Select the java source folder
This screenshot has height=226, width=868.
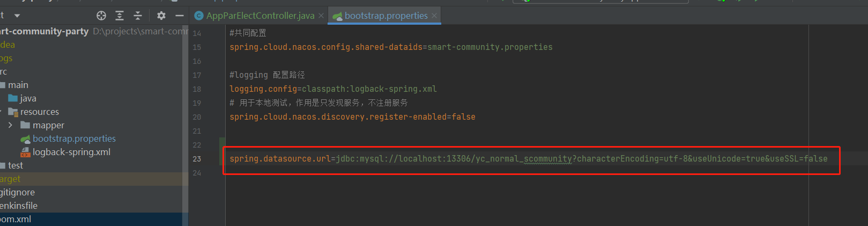tap(28, 98)
